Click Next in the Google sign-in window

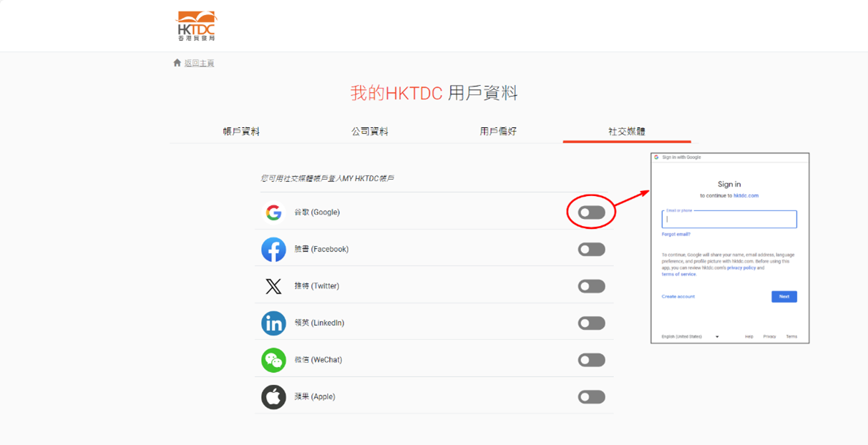pos(784,296)
